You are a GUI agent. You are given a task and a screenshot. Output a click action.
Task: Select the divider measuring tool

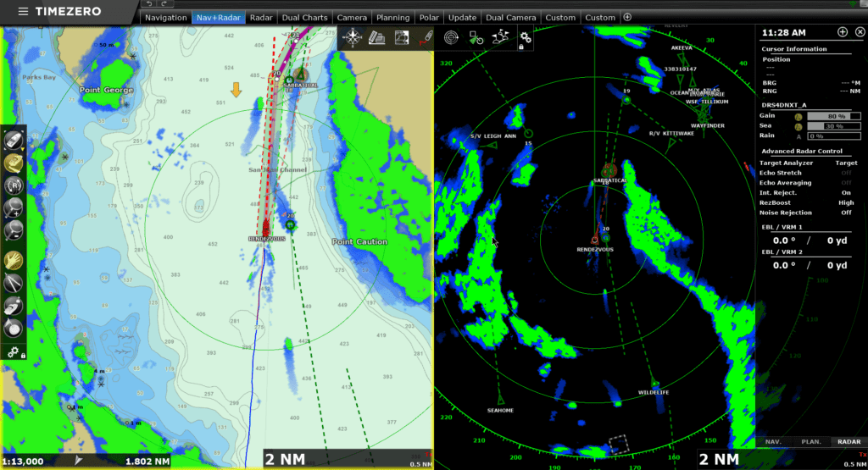14,283
